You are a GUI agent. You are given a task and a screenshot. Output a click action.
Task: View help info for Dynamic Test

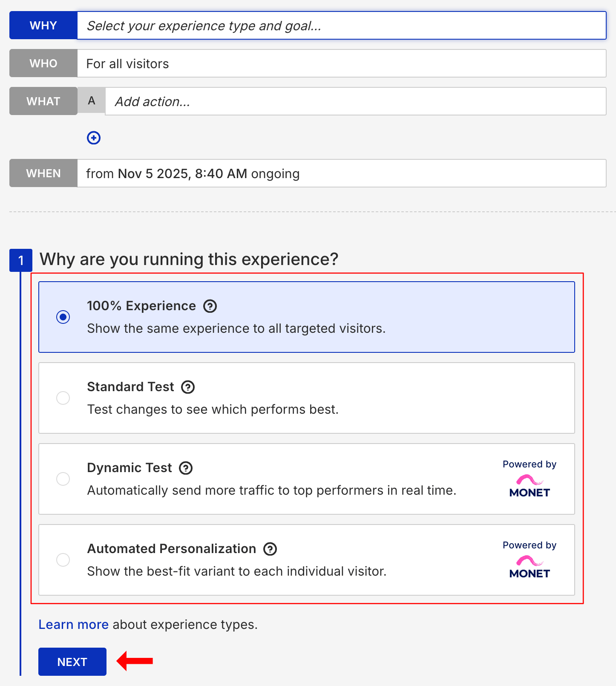coord(185,468)
